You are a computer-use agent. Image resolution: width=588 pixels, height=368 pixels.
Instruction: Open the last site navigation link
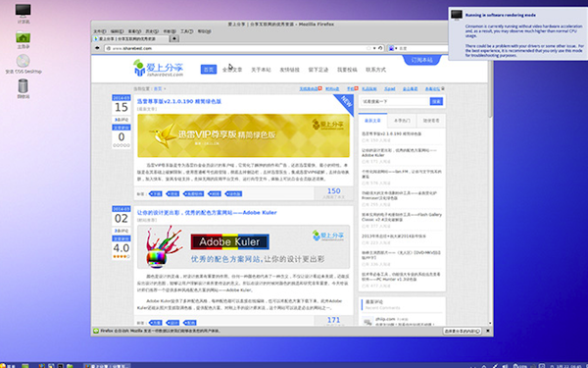(x=375, y=70)
